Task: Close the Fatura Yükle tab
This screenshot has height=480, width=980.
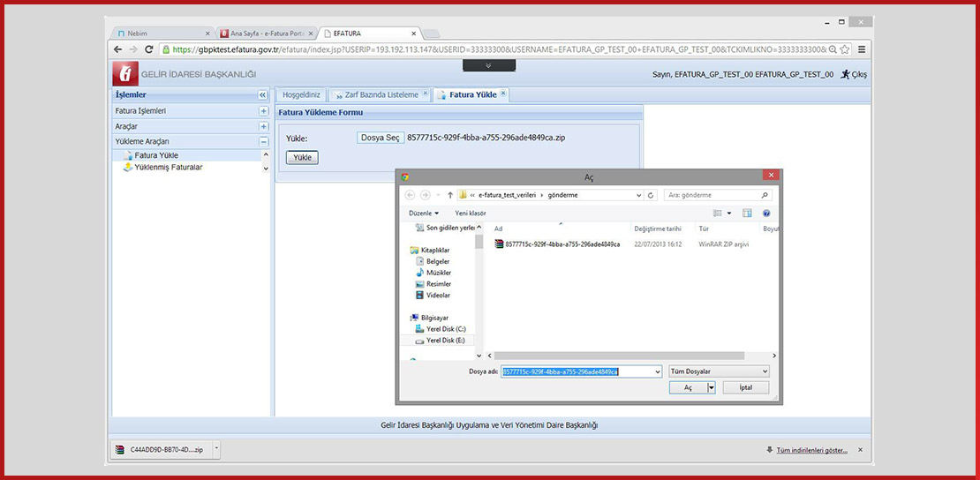Action: 503,94
